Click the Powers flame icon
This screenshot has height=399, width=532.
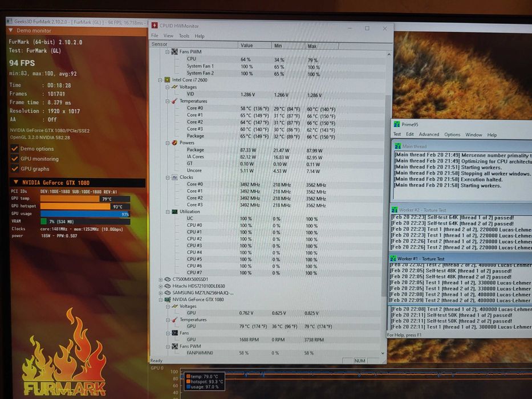[x=174, y=142]
